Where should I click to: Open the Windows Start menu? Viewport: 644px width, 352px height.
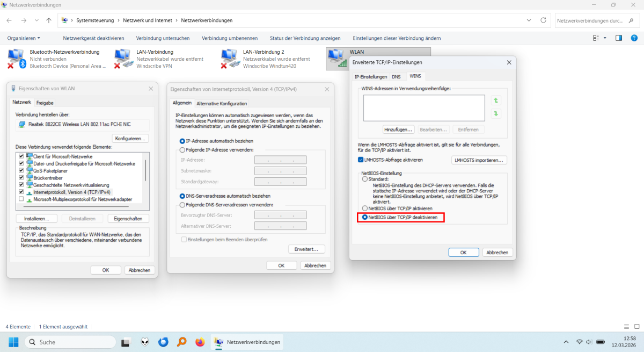[x=13, y=342]
